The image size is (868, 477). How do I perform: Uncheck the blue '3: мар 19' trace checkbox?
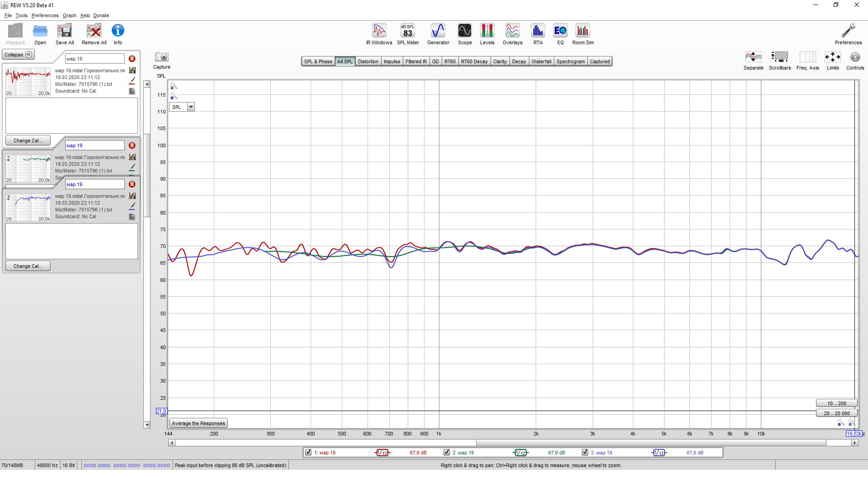585,452
